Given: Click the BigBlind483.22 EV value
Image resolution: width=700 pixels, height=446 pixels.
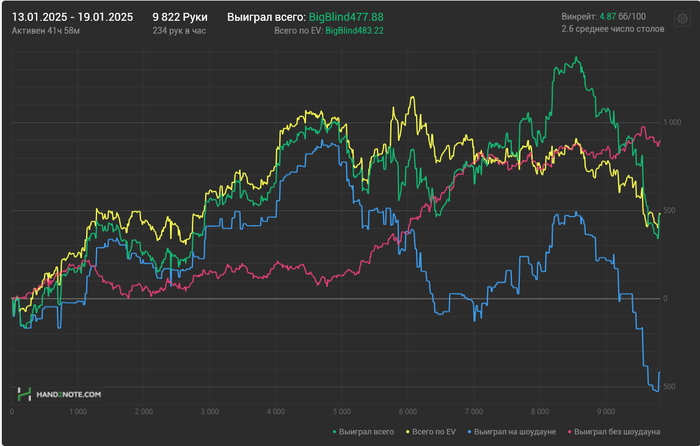Looking at the screenshot, I should [x=354, y=31].
